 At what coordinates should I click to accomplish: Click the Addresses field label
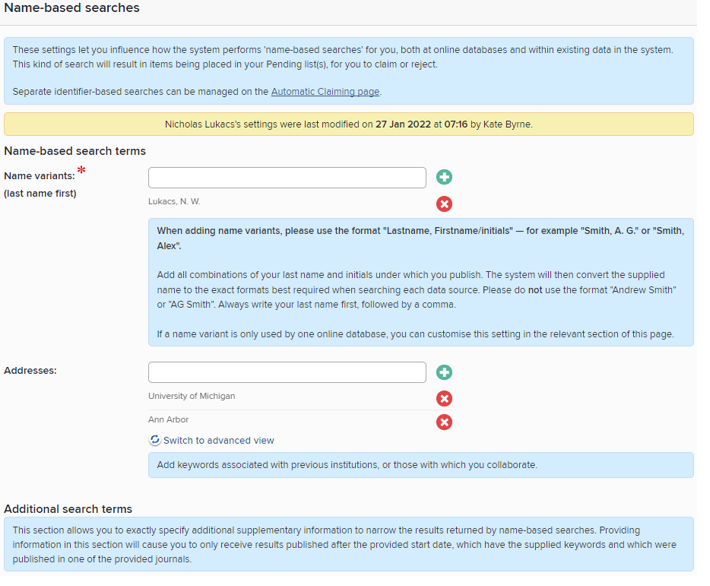click(30, 370)
